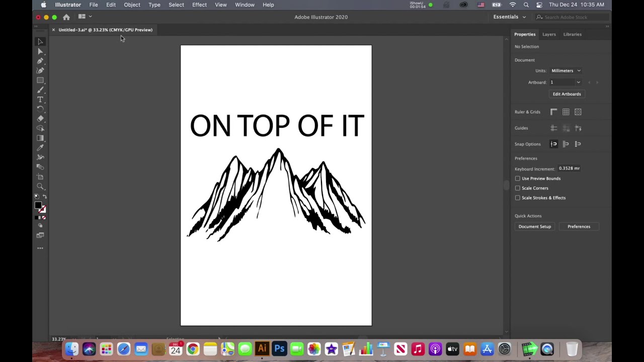Select the Direct Selection tool
Screen dimensions: 644x362
click(x=40, y=51)
